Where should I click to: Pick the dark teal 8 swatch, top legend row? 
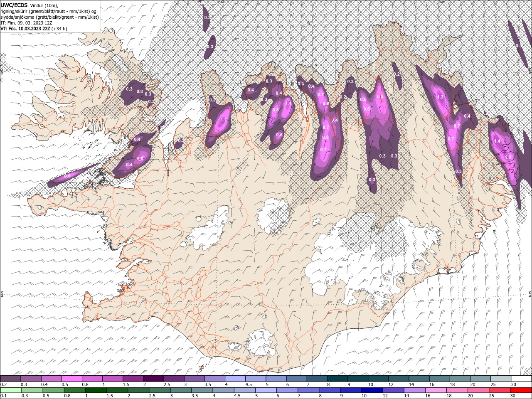pos(337,379)
